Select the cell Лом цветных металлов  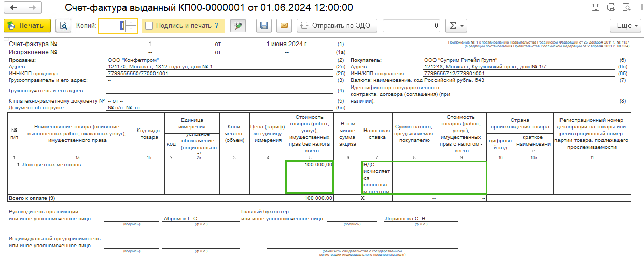point(77,177)
